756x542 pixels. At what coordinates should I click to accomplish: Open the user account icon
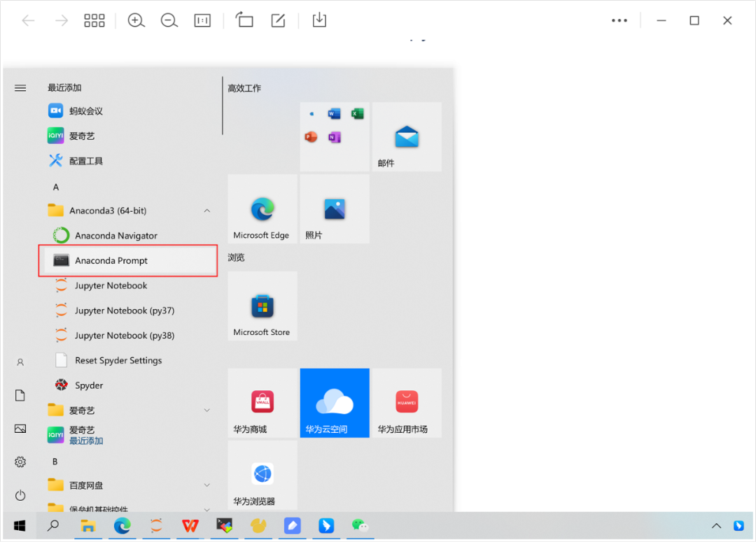pos(20,362)
